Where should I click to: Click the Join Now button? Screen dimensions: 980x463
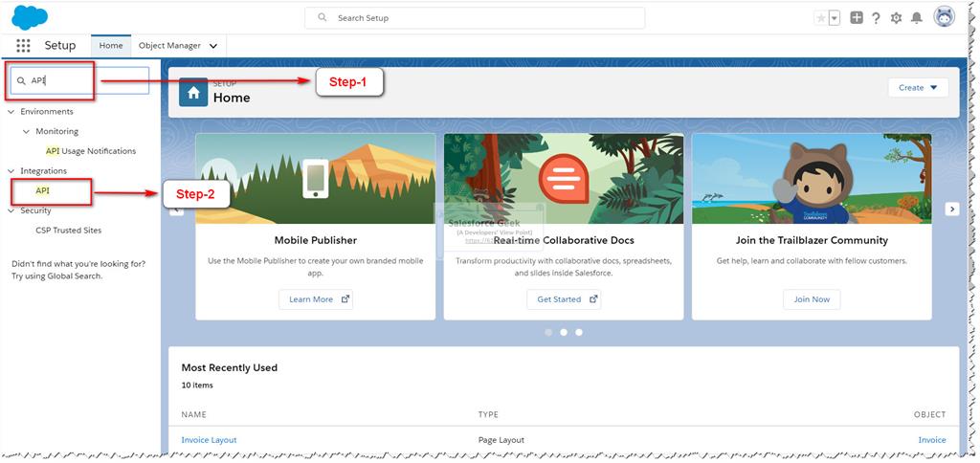812,299
